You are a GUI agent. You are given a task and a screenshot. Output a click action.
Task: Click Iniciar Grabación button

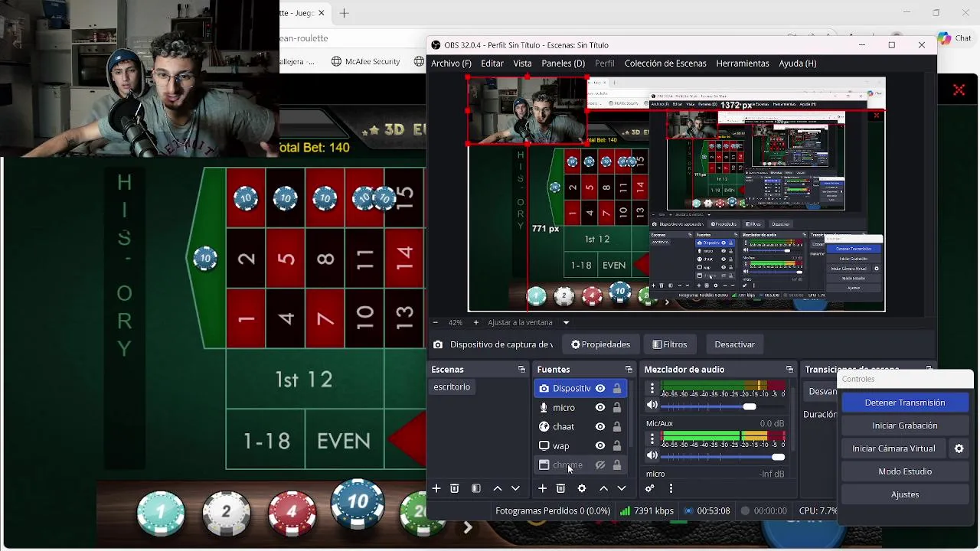coord(905,425)
